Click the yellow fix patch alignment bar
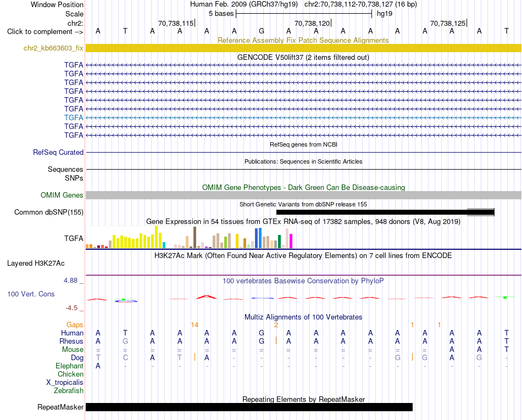Screen dimensions: 522x420 [x=303, y=48]
